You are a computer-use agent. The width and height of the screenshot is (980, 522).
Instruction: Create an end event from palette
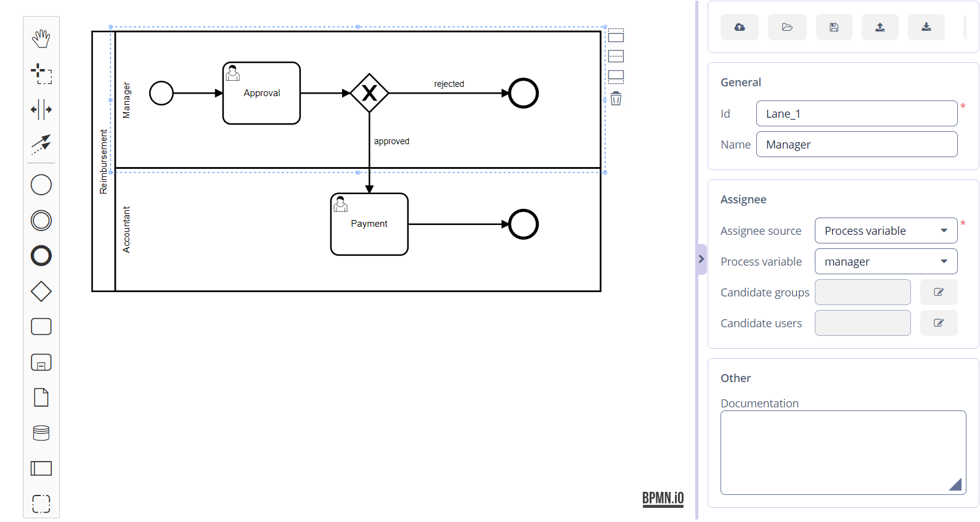tap(41, 256)
